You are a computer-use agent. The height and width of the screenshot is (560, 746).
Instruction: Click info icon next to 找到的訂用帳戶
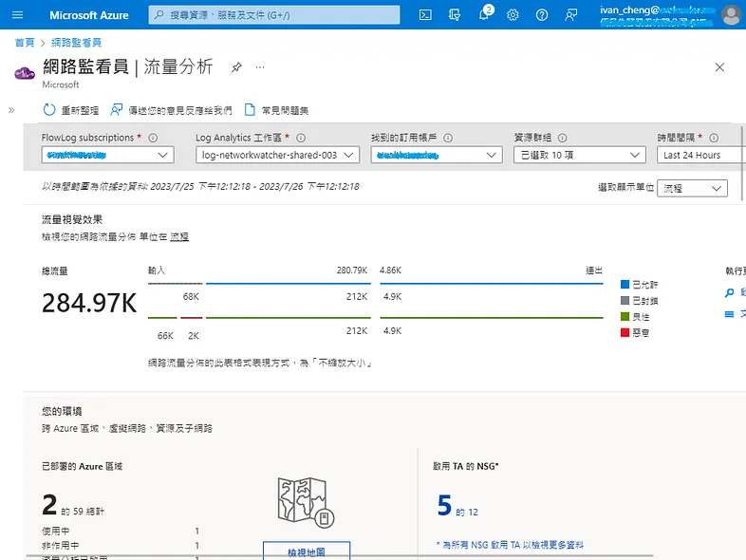pyautogui.click(x=448, y=138)
